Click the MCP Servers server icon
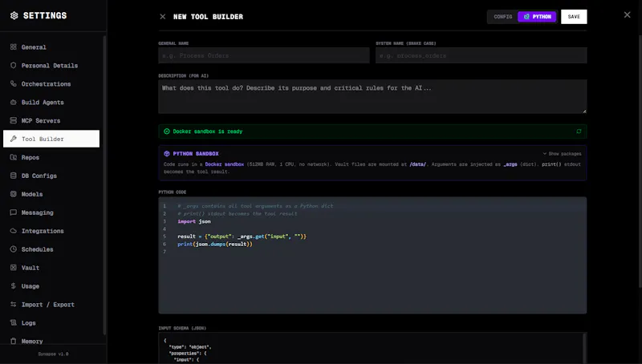Screen dimensions: 642x364 [x=14, y=120]
